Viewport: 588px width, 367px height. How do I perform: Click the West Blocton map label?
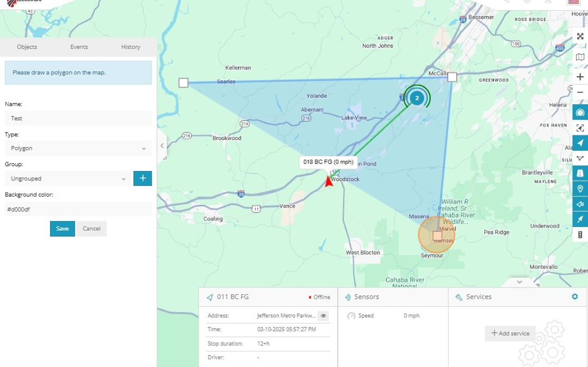(363, 253)
